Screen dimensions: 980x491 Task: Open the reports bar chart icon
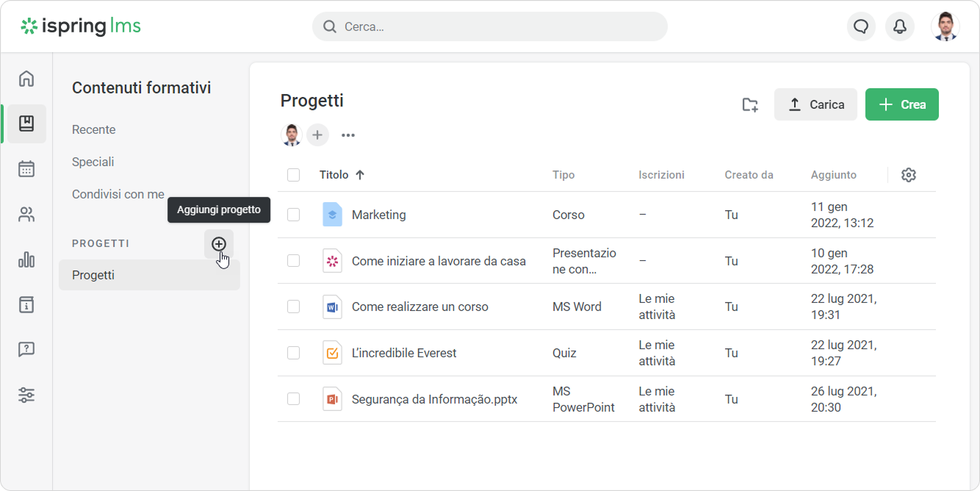tap(26, 259)
